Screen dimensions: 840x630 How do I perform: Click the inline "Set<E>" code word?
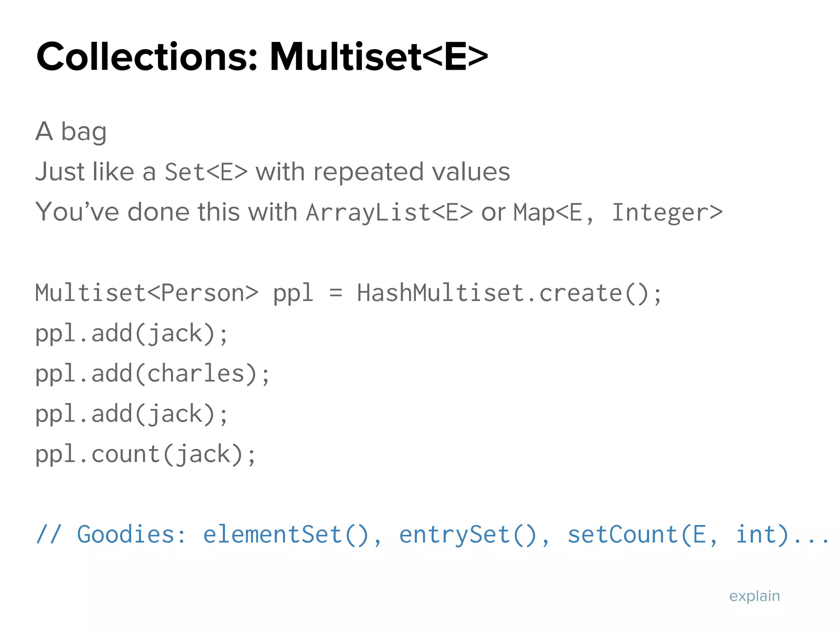click(x=206, y=172)
